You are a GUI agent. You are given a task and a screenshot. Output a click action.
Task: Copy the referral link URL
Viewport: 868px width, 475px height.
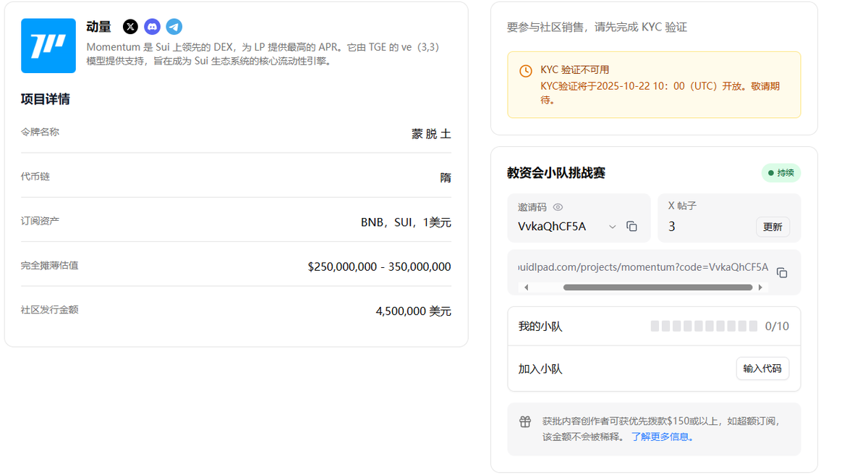[x=782, y=273]
